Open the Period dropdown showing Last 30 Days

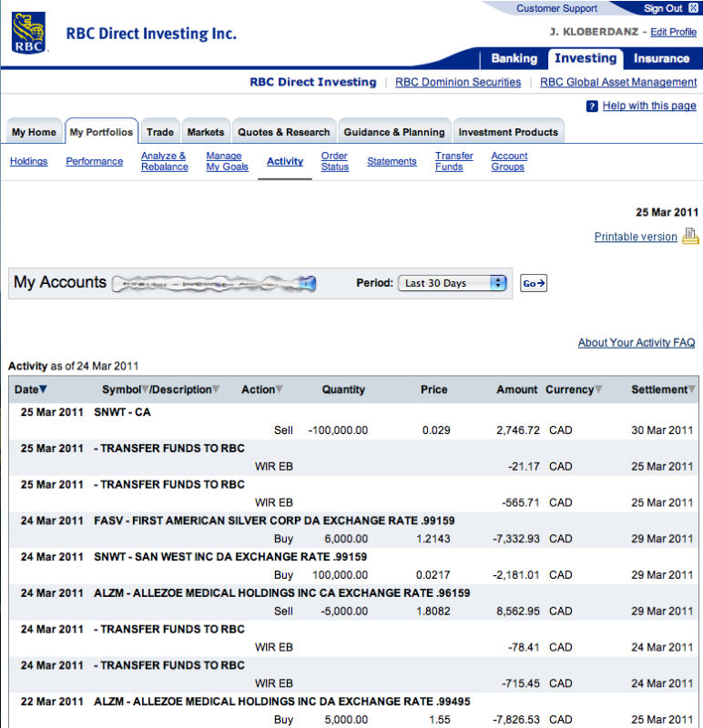point(452,283)
